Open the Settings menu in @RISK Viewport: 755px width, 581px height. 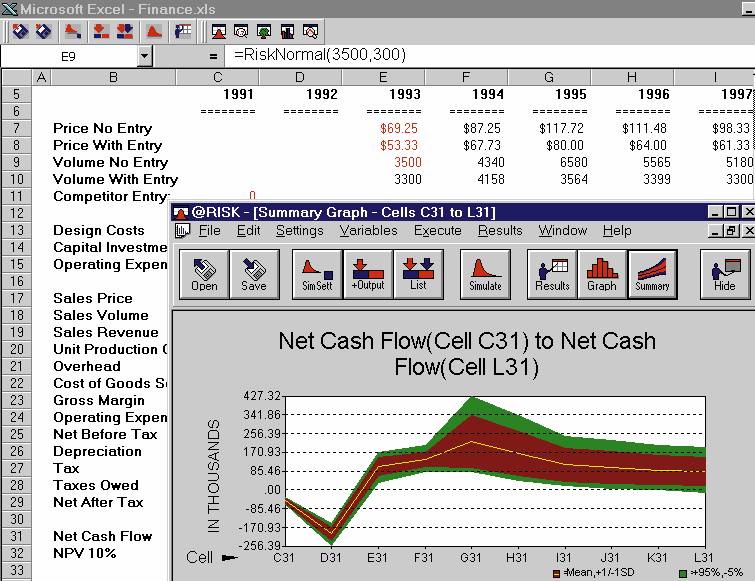click(x=299, y=231)
